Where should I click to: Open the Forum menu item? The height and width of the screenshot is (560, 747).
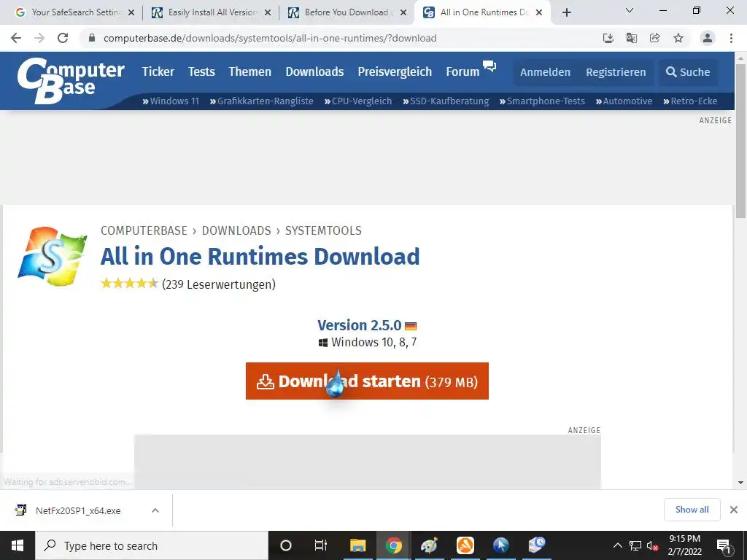(462, 71)
